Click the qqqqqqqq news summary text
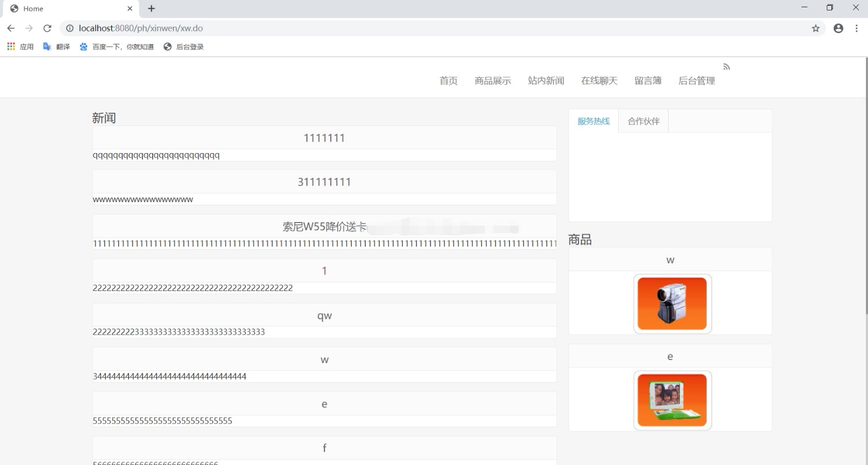 pyautogui.click(x=156, y=155)
